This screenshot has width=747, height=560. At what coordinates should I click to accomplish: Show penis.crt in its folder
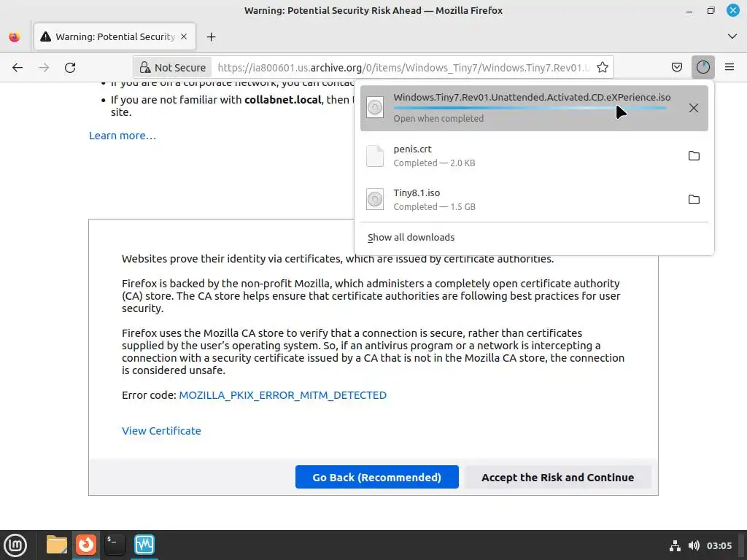click(694, 156)
